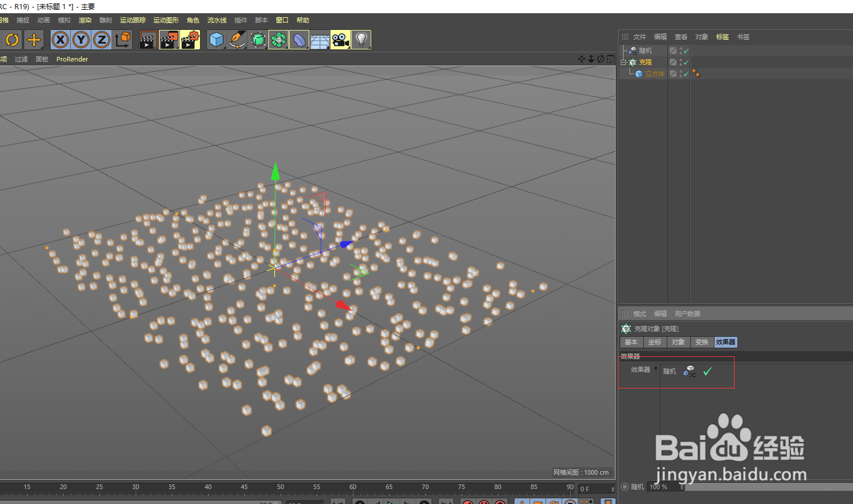Select the Rotate tool
This screenshot has width=853, height=504.
click(12, 40)
